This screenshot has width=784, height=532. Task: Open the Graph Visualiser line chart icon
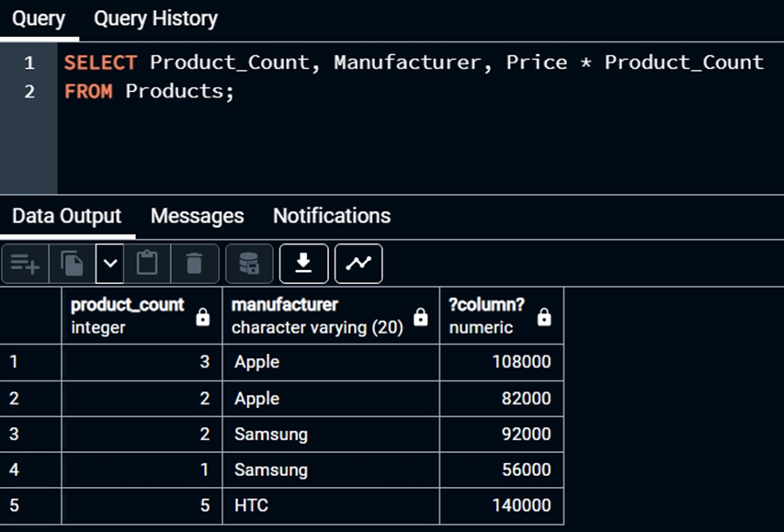pos(358,265)
